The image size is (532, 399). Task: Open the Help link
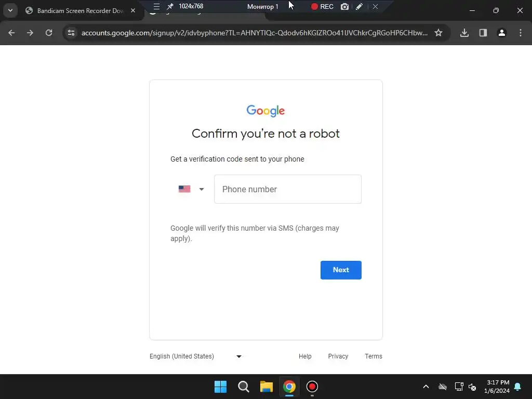[305, 356]
